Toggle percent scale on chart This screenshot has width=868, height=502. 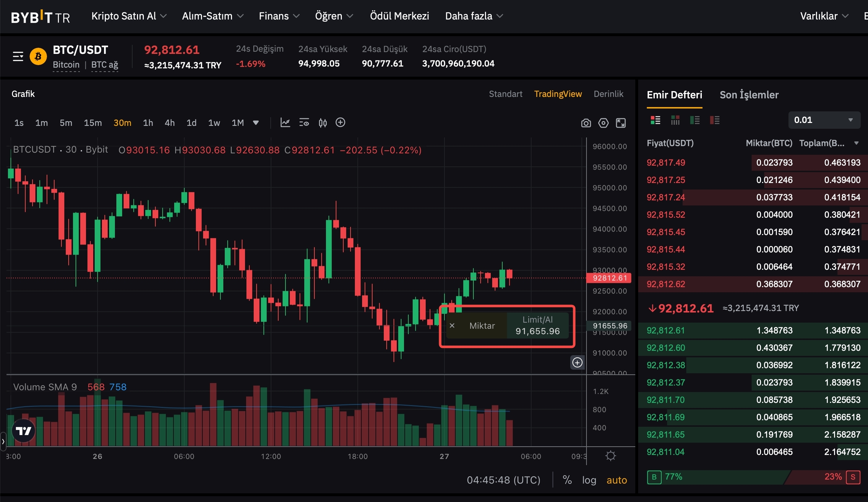click(x=567, y=480)
